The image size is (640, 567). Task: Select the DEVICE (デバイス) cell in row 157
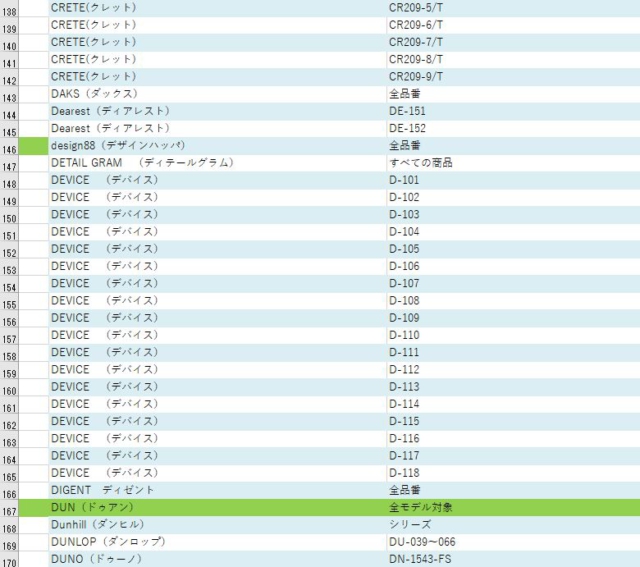(x=217, y=335)
